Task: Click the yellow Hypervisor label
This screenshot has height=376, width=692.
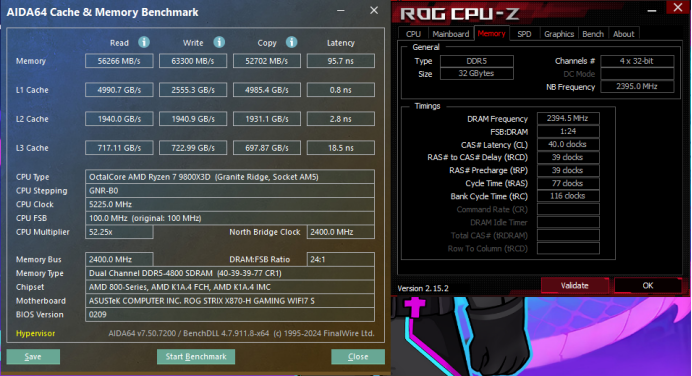Action: 35,333
